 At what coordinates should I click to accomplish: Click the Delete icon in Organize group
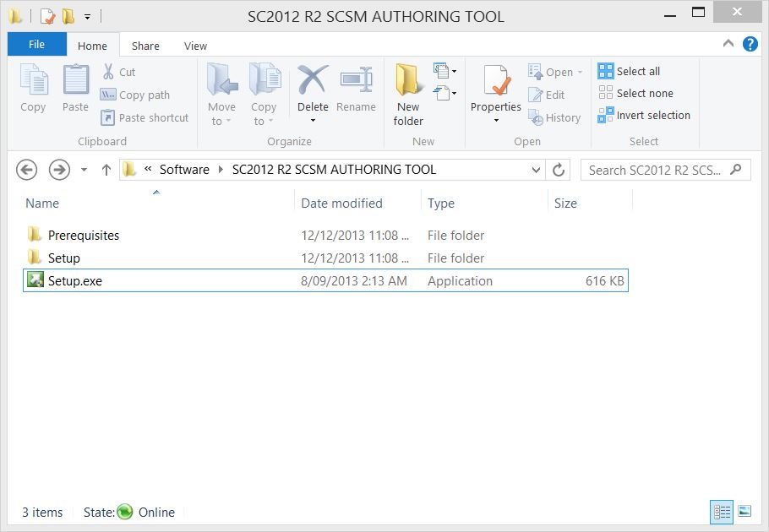click(313, 82)
